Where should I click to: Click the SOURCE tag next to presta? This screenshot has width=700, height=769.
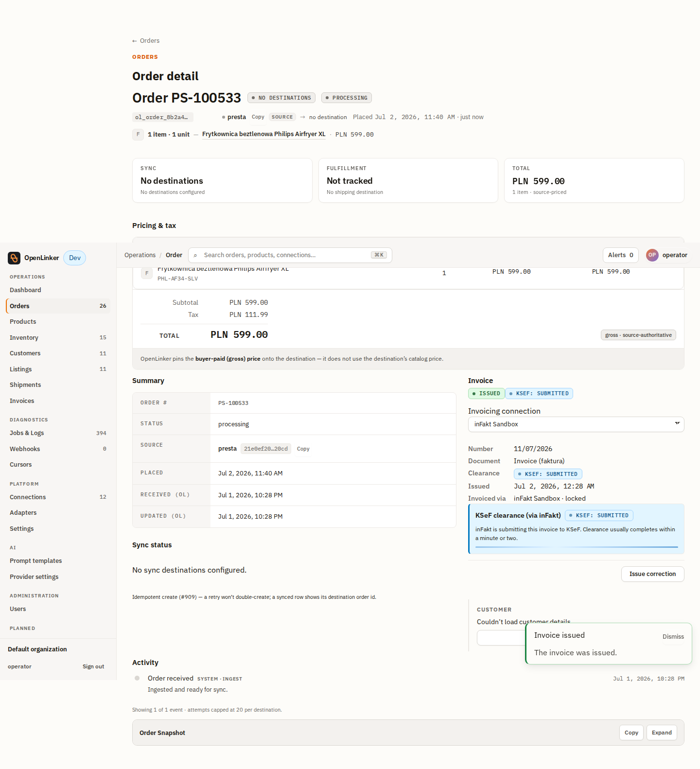click(282, 117)
